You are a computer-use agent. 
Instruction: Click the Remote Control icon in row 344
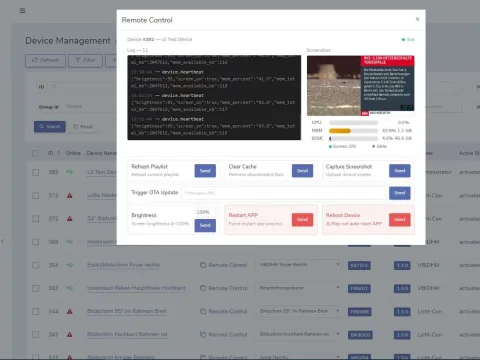[203, 311]
